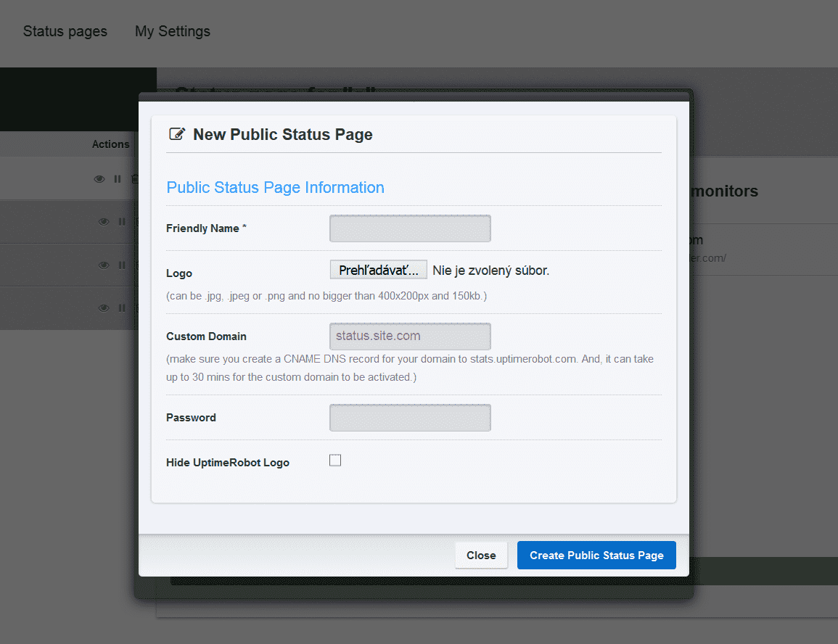Open My Settings
Viewport: 838px width, 644px height.
coord(172,31)
